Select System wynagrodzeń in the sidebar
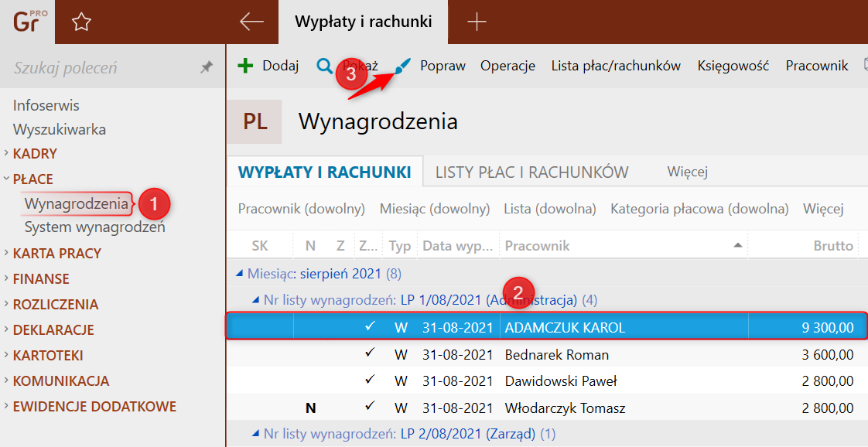The width and height of the screenshot is (868, 447). pyautogui.click(x=94, y=227)
